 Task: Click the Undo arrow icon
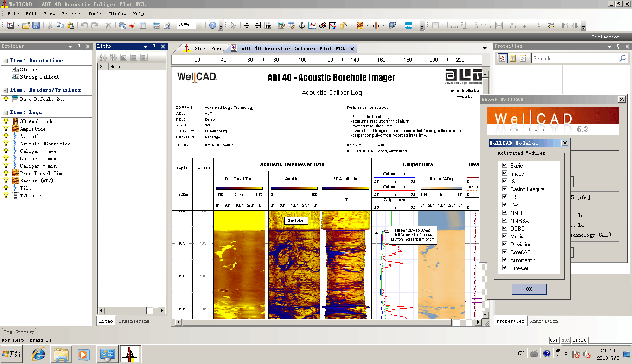pyautogui.click(x=84, y=25)
